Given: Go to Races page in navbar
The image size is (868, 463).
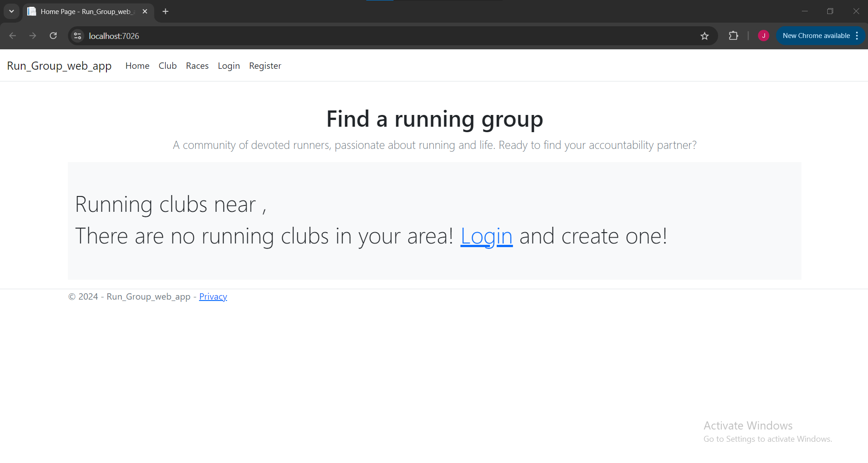Looking at the screenshot, I should point(197,66).
